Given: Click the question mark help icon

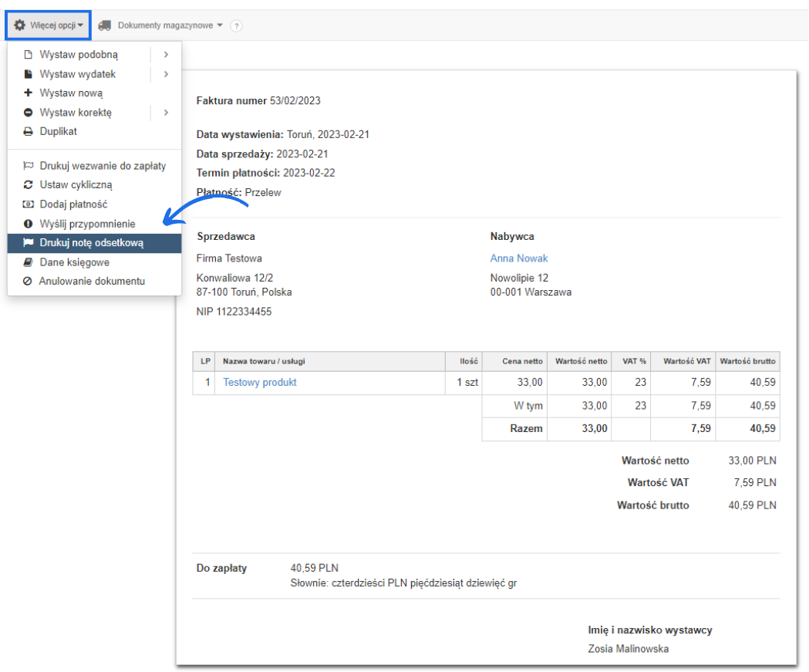Looking at the screenshot, I should point(236,25).
